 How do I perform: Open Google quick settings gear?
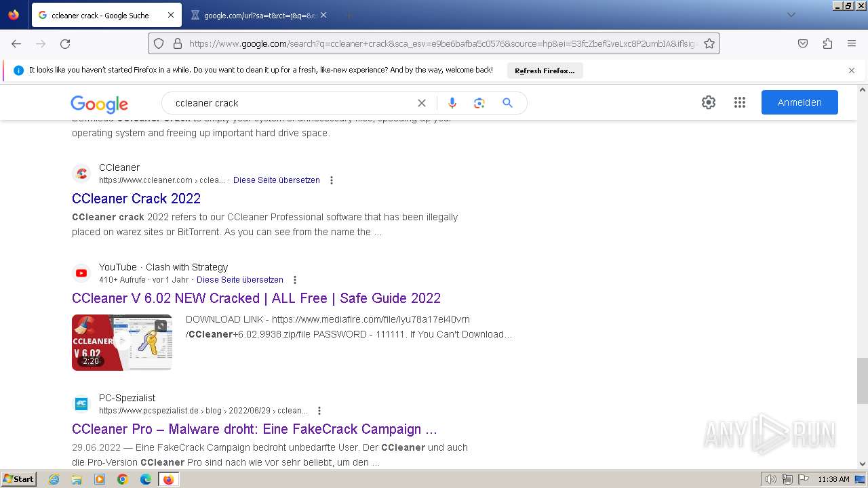pos(709,102)
